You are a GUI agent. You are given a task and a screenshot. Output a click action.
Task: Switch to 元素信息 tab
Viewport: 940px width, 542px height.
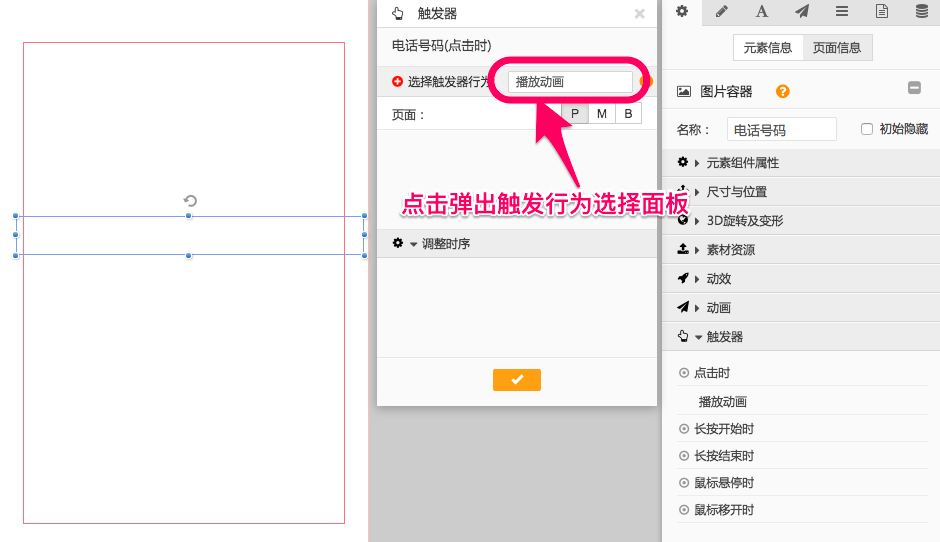coord(768,47)
